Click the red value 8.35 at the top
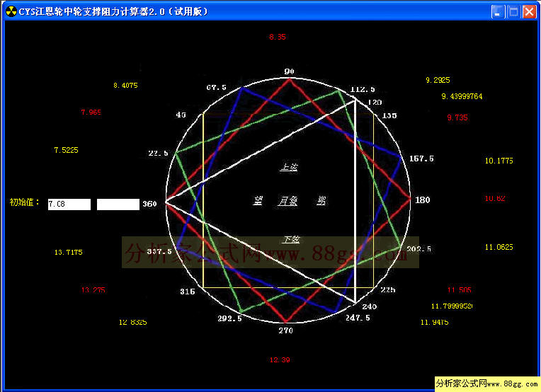Image resolution: width=541 pixels, height=392 pixels. pos(278,37)
